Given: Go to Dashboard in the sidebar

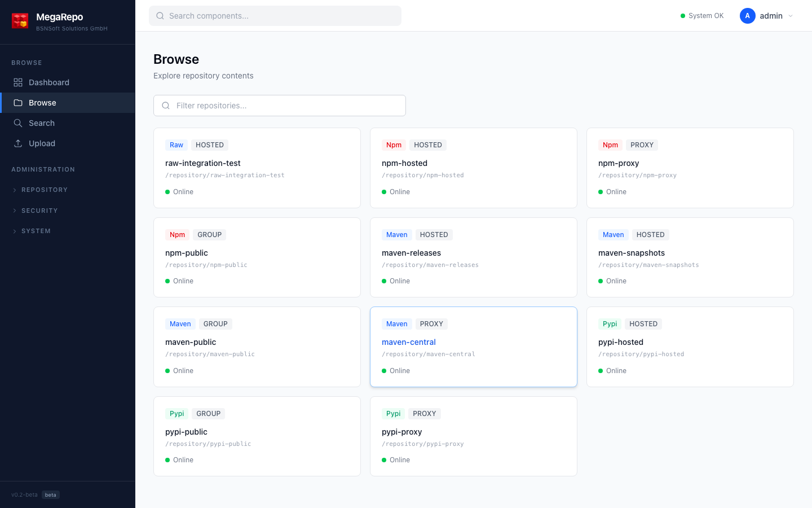Looking at the screenshot, I should [49, 82].
